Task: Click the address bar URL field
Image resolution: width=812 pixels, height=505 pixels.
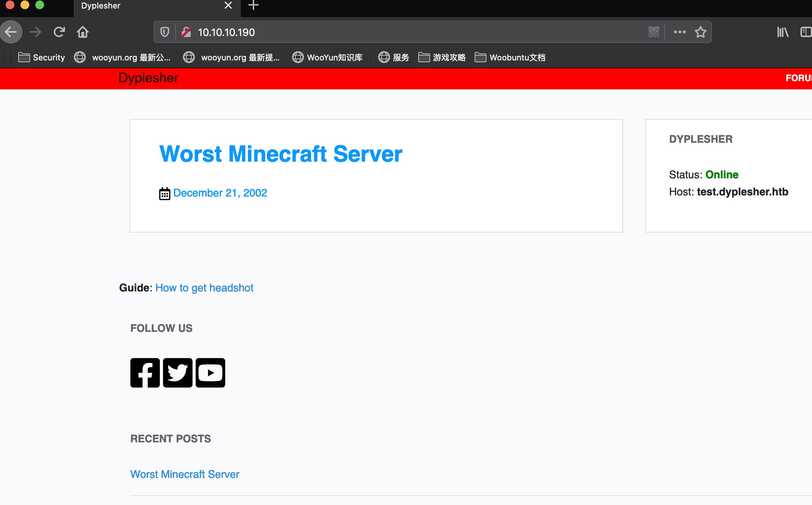Action: click(408, 32)
